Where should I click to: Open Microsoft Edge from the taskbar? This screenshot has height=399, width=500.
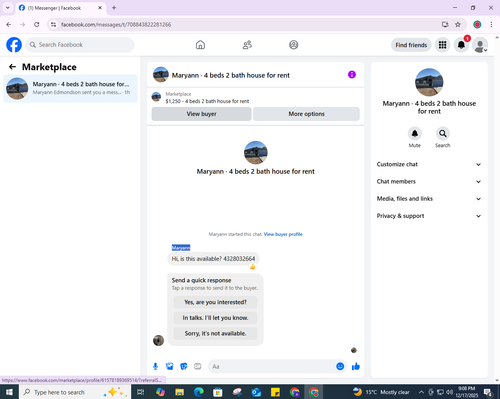click(199, 392)
